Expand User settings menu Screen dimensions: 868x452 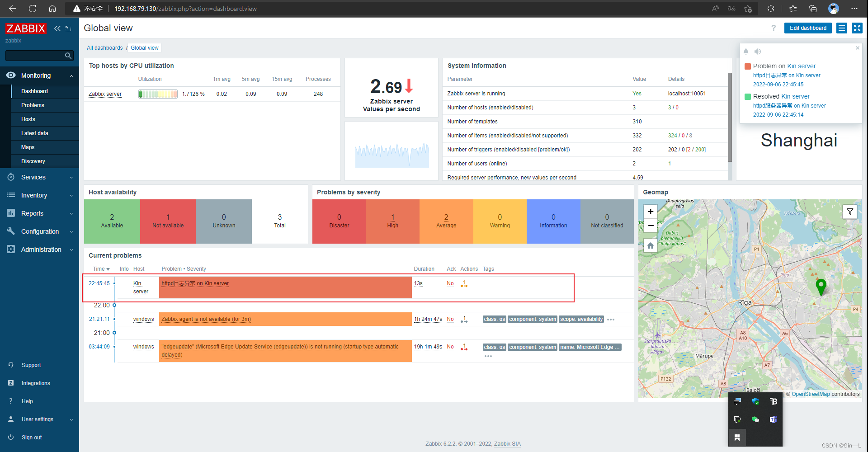coord(39,419)
